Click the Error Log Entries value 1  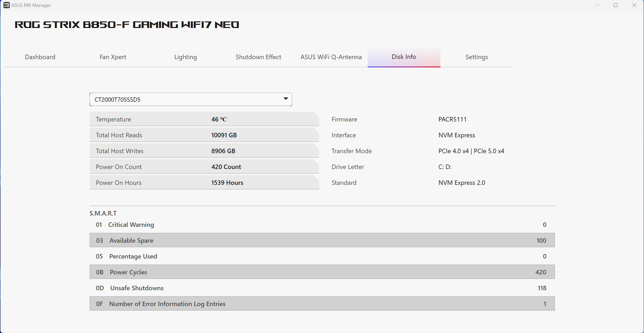click(545, 304)
